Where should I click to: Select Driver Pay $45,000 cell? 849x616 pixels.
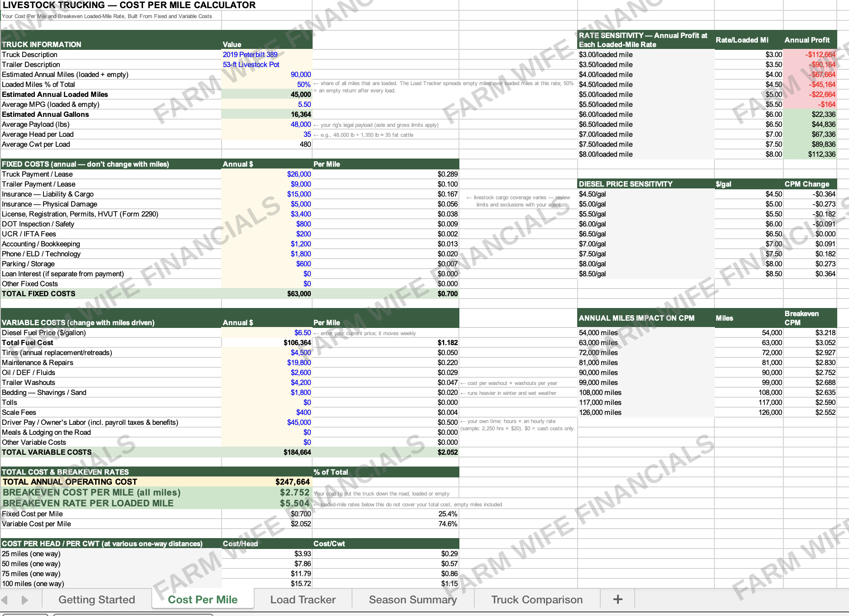pos(267,423)
